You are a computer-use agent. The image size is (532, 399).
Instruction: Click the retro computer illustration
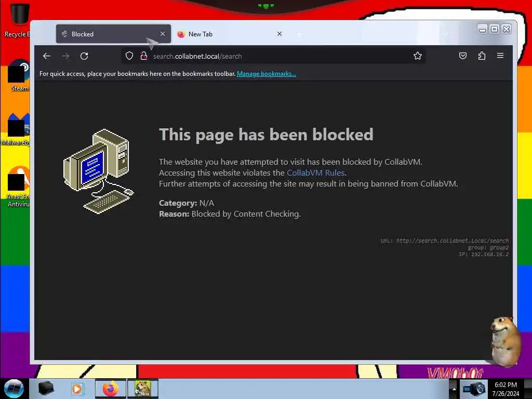98,171
